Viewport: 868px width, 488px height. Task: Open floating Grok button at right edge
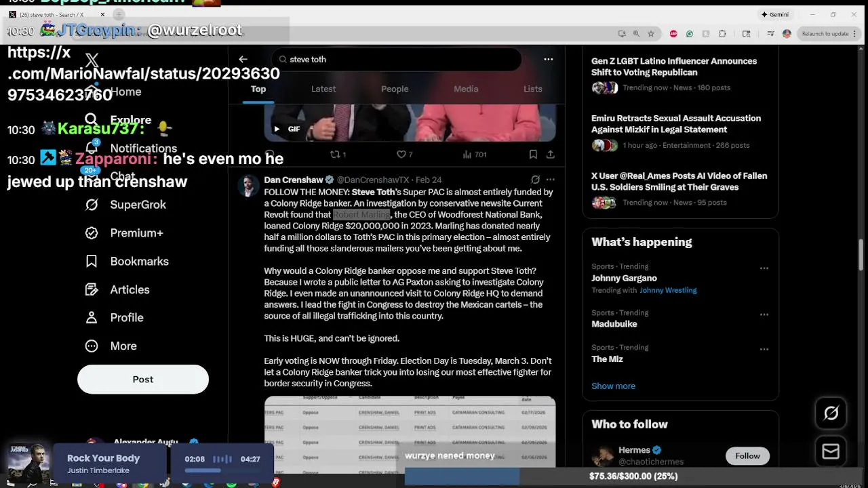(831, 413)
